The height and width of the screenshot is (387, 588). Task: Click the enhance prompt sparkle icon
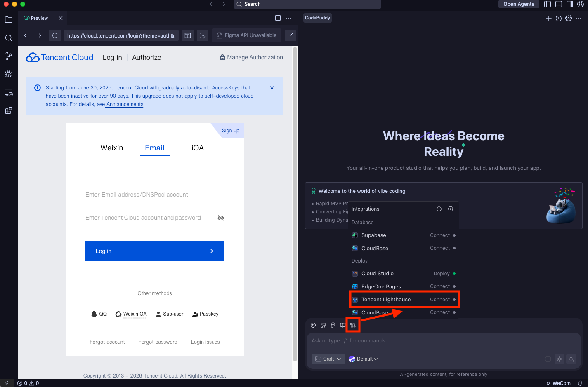coord(560,359)
